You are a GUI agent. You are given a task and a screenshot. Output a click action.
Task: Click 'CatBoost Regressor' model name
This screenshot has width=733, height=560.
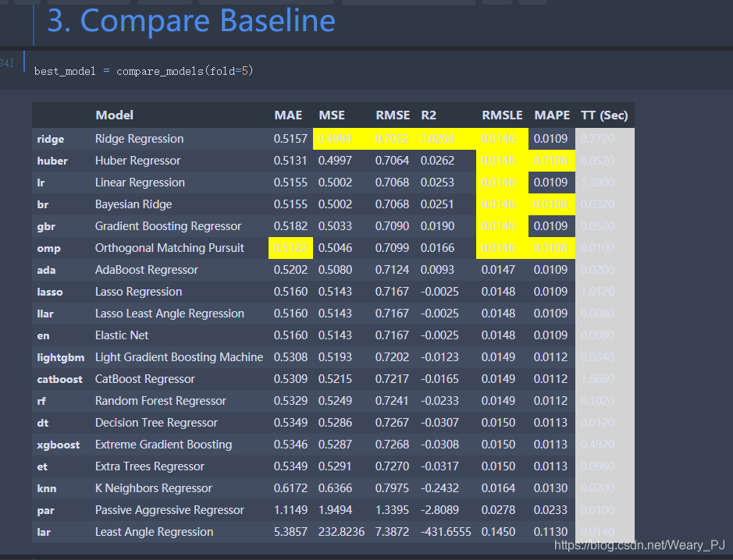(145, 379)
